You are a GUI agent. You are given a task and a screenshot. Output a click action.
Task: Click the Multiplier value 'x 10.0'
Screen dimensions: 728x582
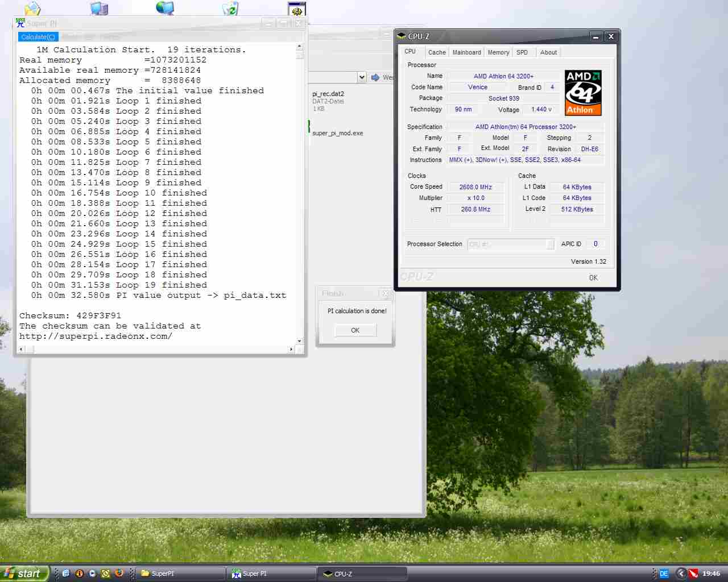pyautogui.click(x=475, y=198)
